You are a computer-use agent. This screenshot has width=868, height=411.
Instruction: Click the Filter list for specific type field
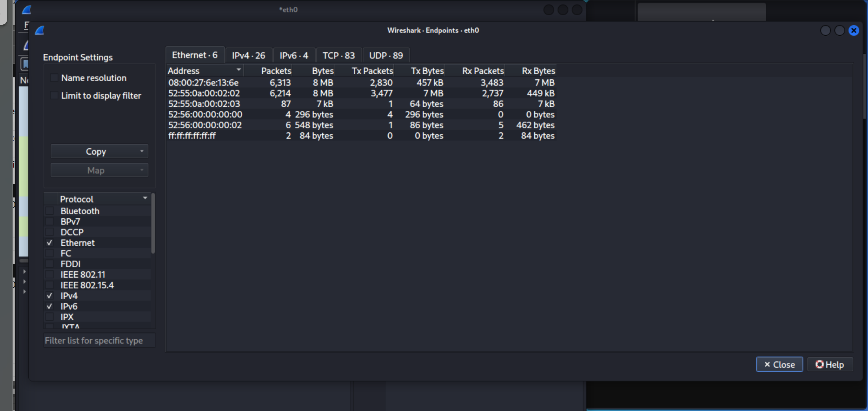(99, 340)
